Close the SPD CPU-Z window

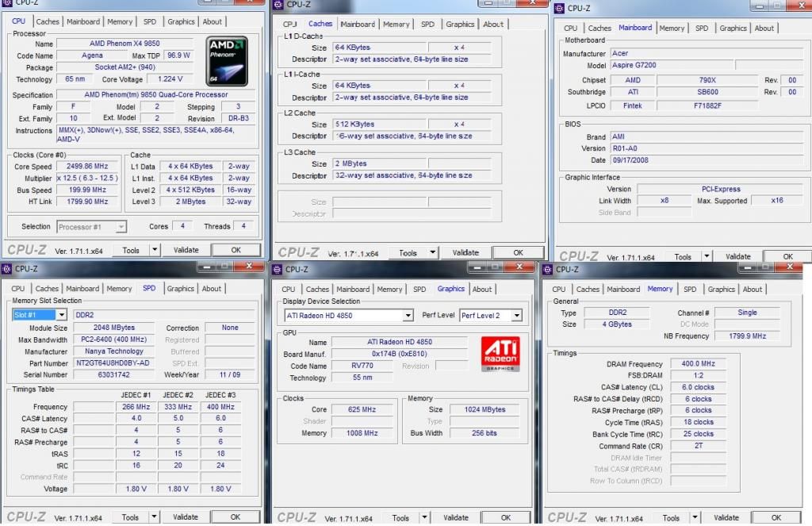[x=248, y=266]
